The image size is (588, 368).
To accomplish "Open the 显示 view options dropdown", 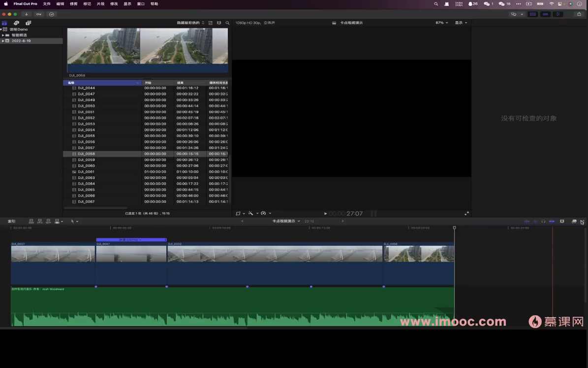I will coord(461,23).
